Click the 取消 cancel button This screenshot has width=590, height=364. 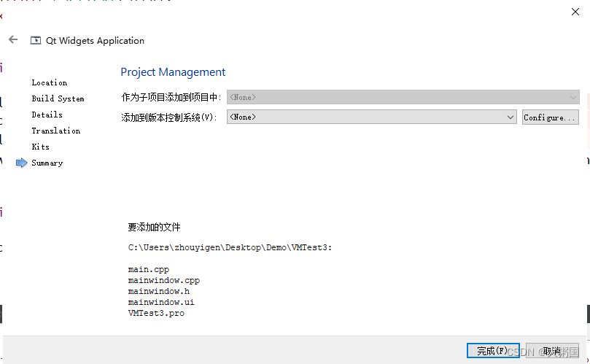click(x=552, y=351)
